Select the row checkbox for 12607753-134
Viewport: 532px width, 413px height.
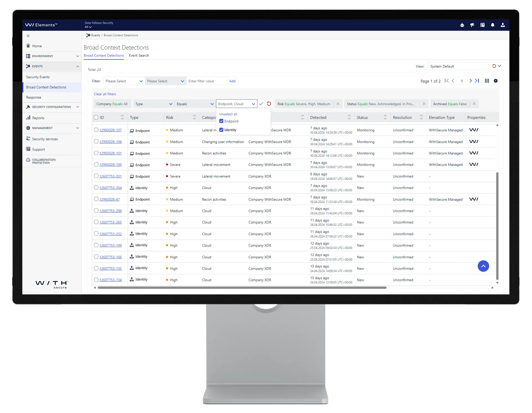pyautogui.click(x=96, y=280)
